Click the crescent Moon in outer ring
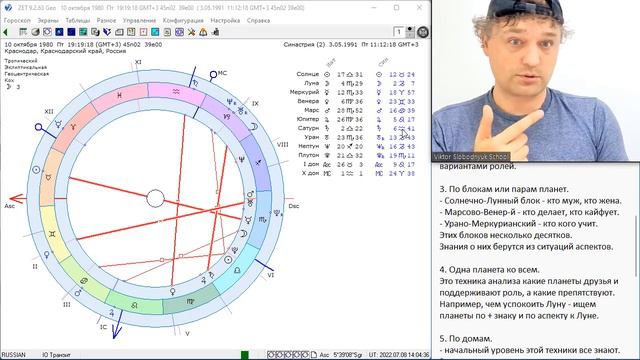This screenshot has height=360, width=640. click(254, 127)
